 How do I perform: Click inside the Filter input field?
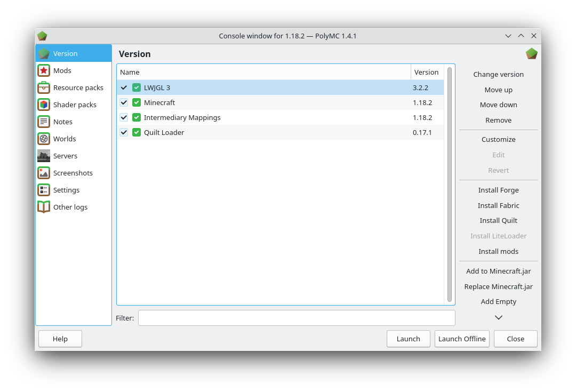tap(297, 317)
